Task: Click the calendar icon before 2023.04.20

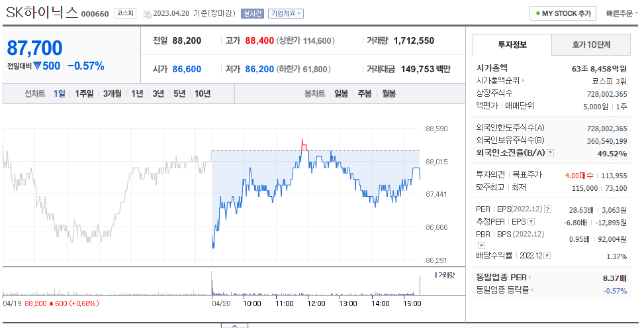Action: pos(147,15)
